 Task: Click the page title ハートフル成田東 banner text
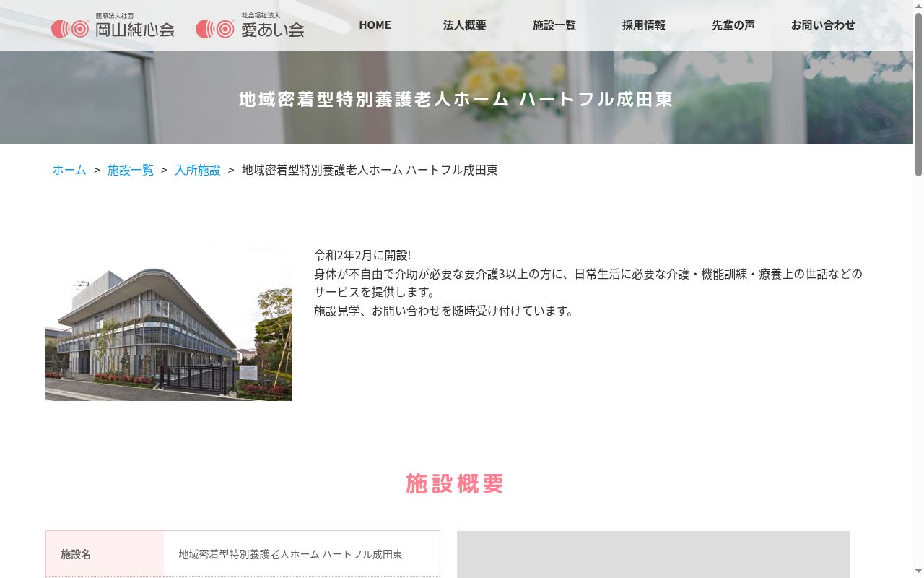coord(456,99)
